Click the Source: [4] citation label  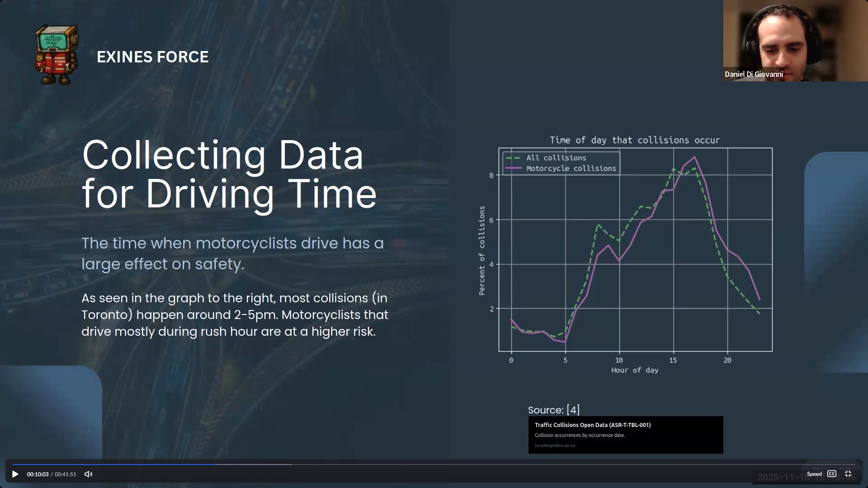coord(553,410)
